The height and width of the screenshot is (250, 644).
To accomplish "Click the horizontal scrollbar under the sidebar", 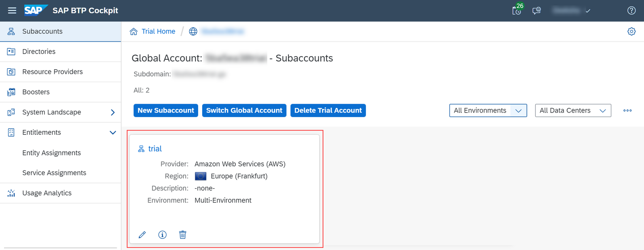I will (60, 247).
